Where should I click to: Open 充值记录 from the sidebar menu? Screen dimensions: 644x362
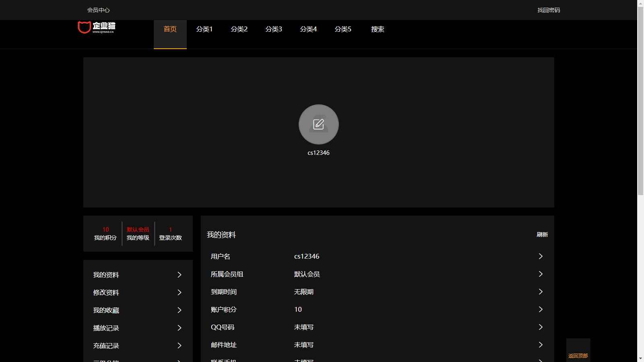pyautogui.click(x=106, y=346)
